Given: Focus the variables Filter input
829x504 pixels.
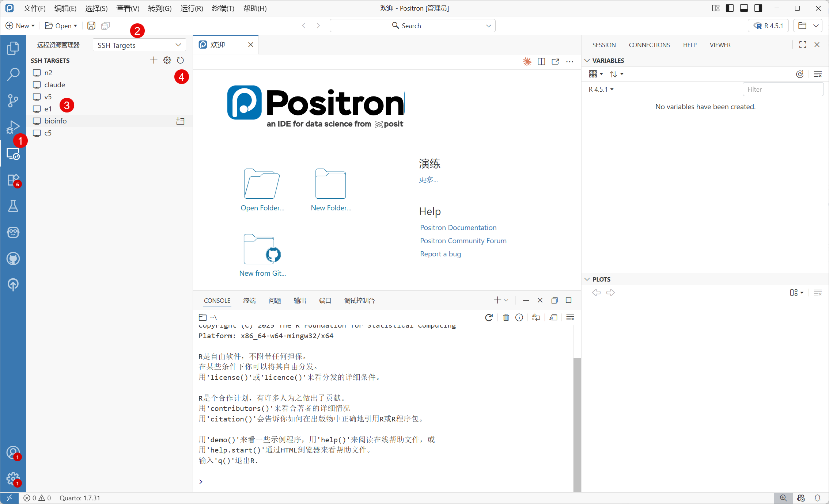Looking at the screenshot, I should tap(783, 89).
